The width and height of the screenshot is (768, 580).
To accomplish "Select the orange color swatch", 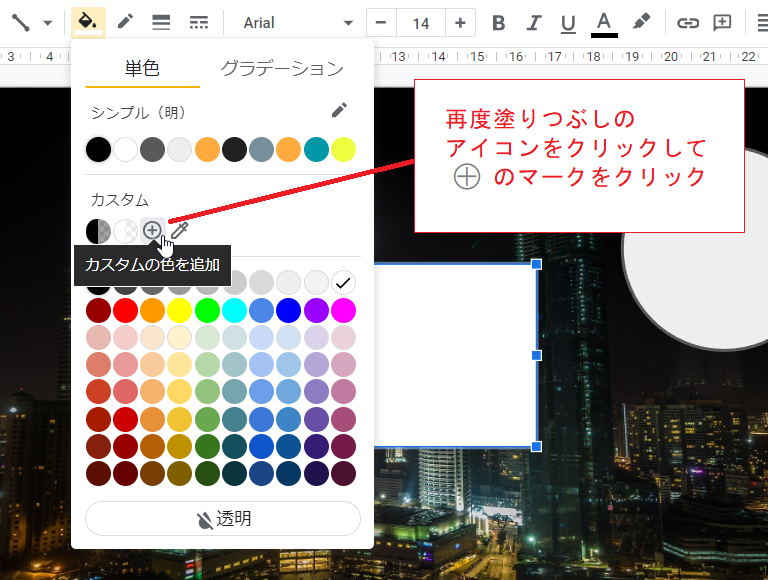I will [152, 311].
